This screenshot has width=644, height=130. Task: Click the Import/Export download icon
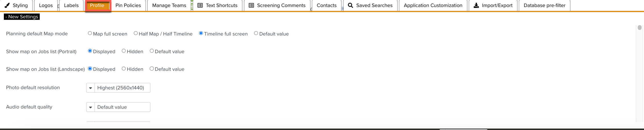476,5
